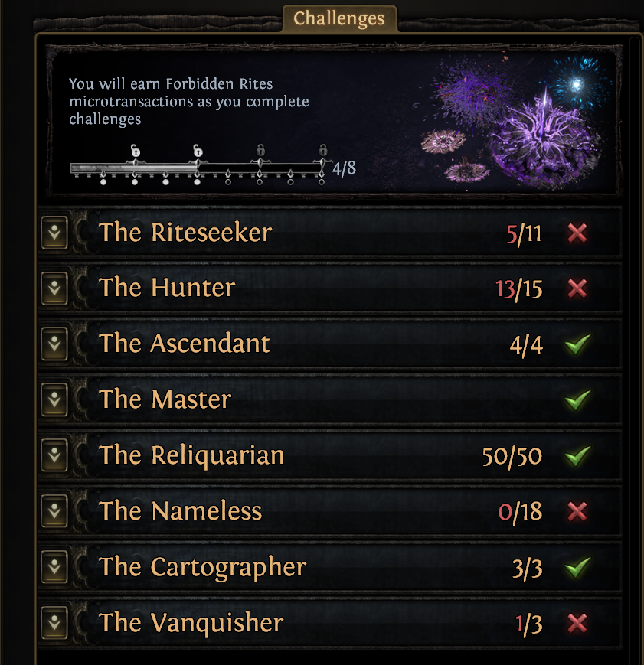Expand The Vanquisher challenge arrow
Screen dimensions: 644x665
point(54,623)
